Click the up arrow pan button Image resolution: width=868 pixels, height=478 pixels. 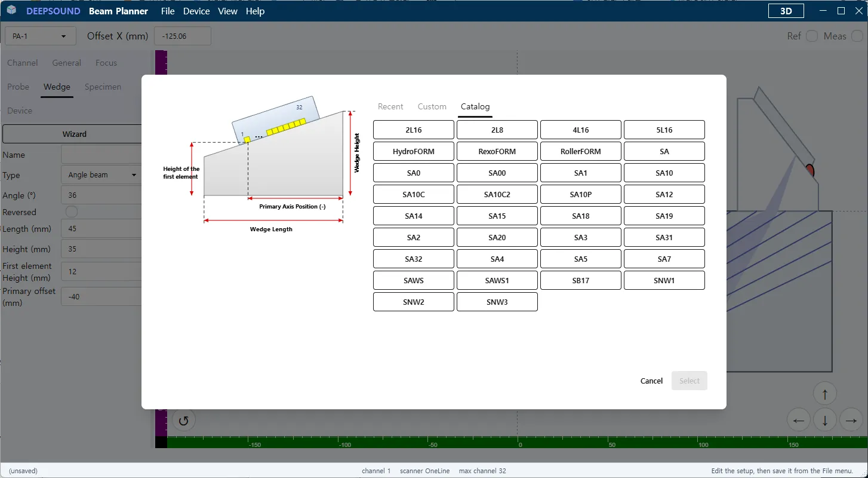(825, 394)
